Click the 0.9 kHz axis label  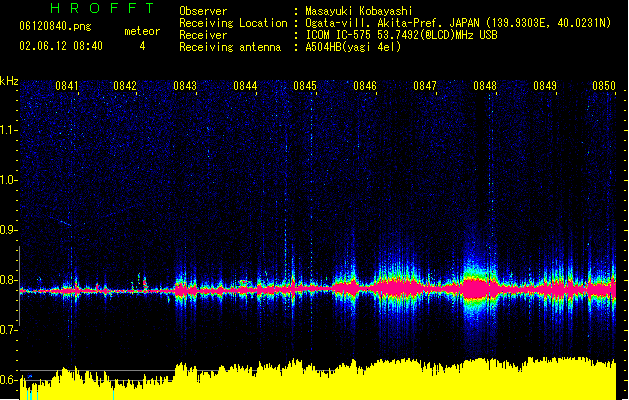click(8, 230)
